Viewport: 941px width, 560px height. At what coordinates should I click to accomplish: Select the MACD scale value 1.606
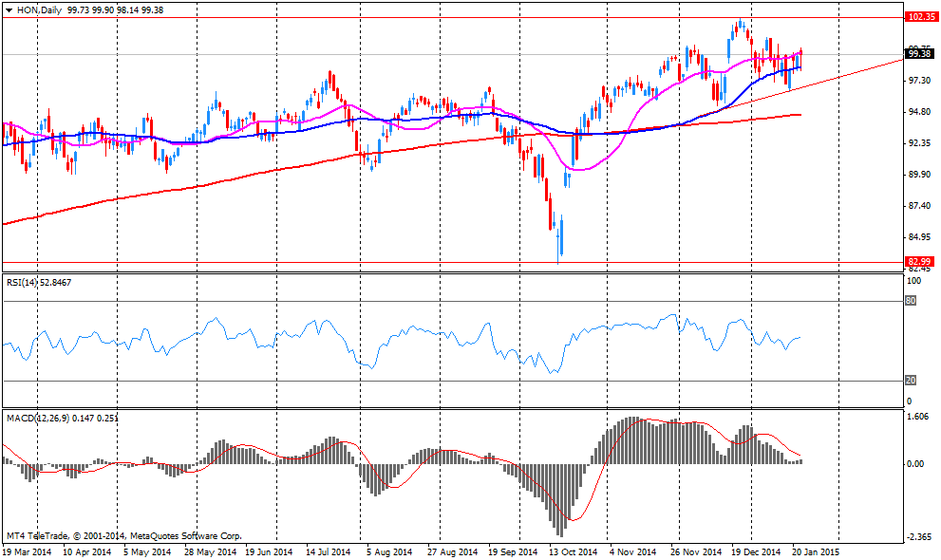click(x=918, y=417)
